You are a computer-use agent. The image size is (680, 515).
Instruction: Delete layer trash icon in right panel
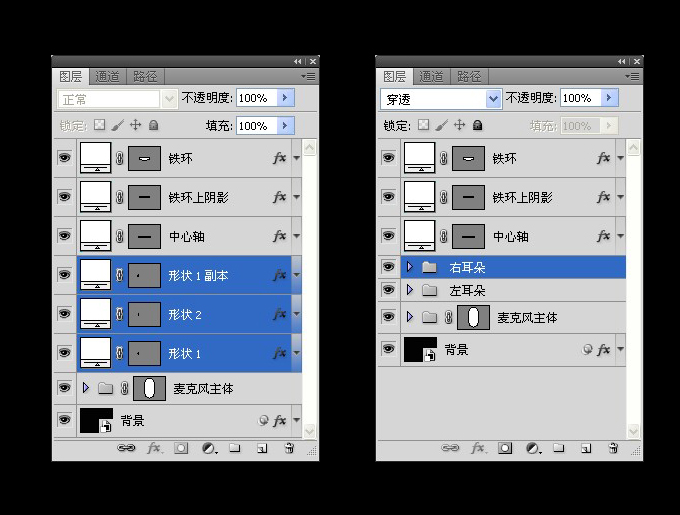(613, 448)
